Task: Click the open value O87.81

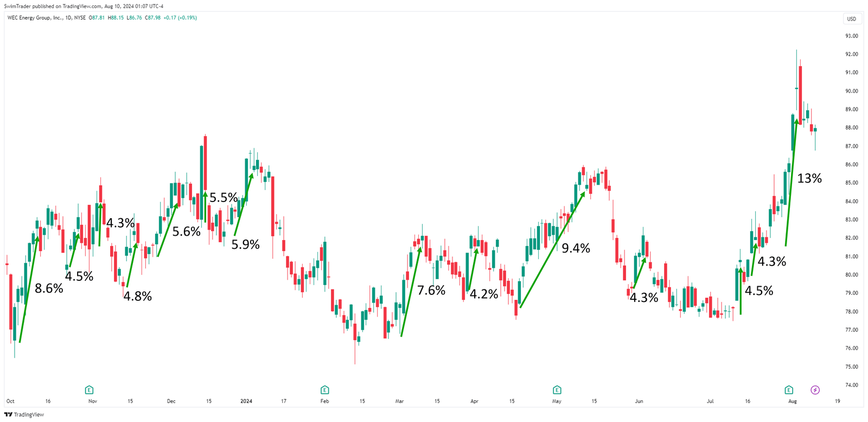Action: coord(97,18)
